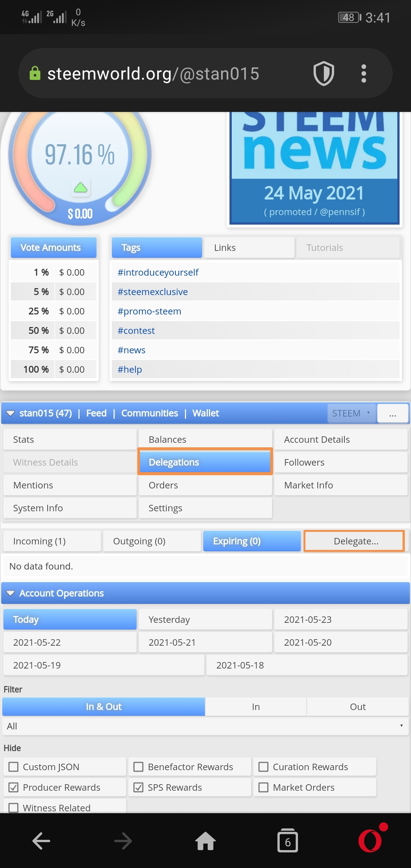Open the Vote Amounts panel header
The image size is (411, 868).
53,247
